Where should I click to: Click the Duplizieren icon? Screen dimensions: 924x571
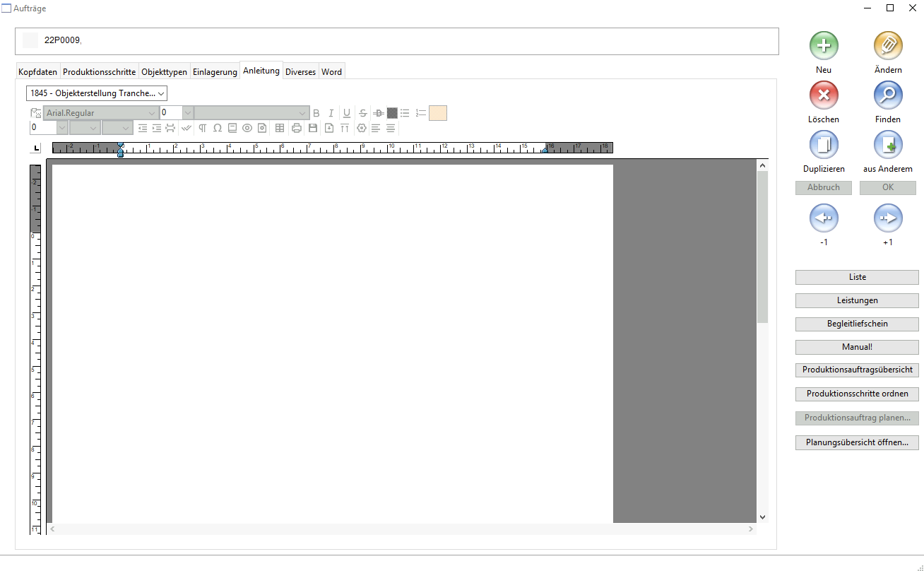point(824,145)
